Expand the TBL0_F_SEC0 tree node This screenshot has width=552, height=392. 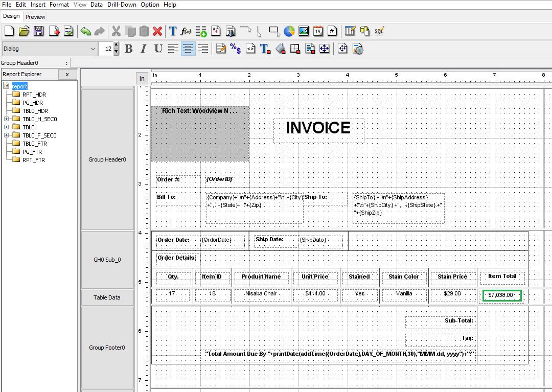[x=6, y=135]
